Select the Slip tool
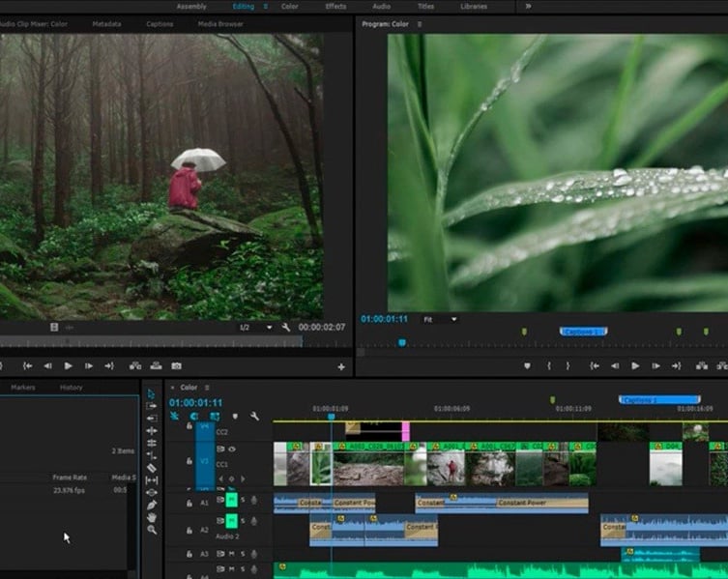 152,480
